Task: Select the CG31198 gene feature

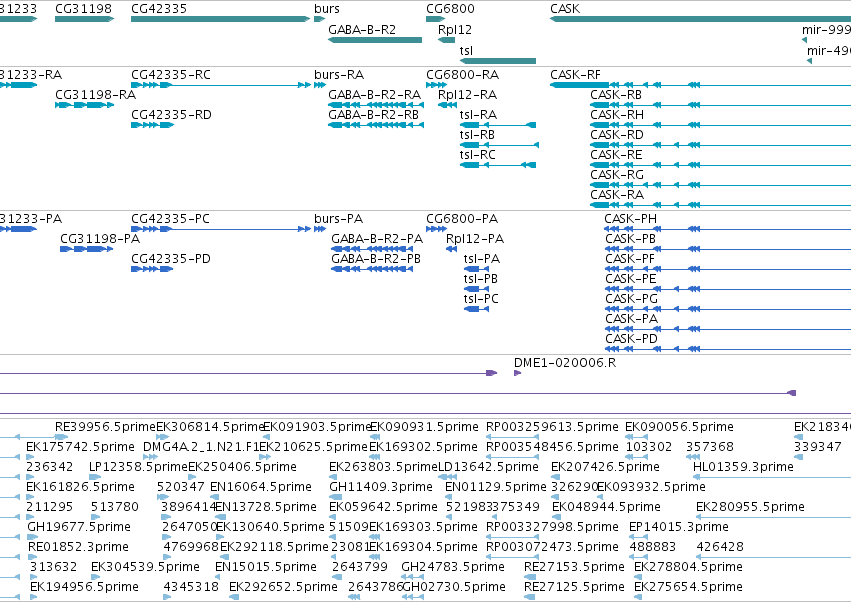Action: click(85, 19)
